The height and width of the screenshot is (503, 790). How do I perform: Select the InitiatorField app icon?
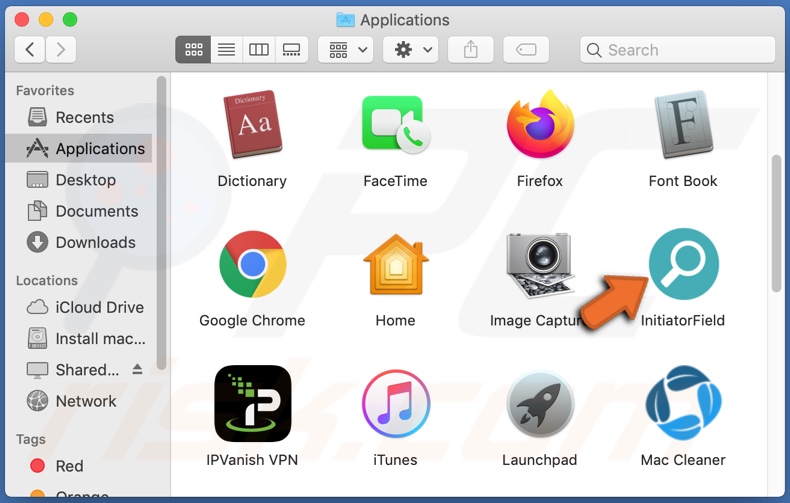tap(684, 264)
